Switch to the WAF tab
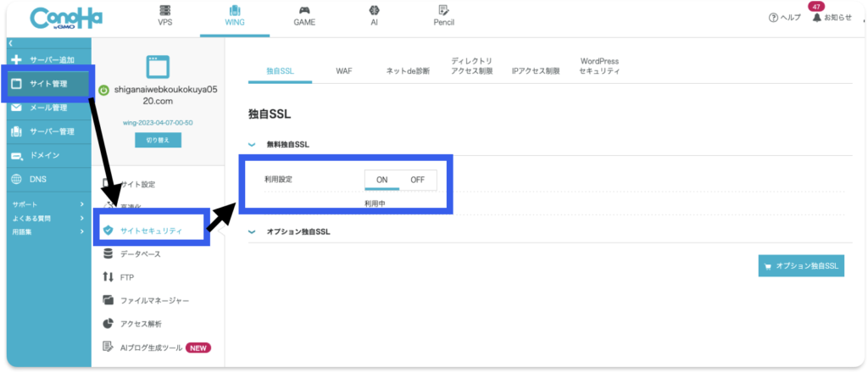The height and width of the screenshot is (373, 868). click(x=343, y=71)
